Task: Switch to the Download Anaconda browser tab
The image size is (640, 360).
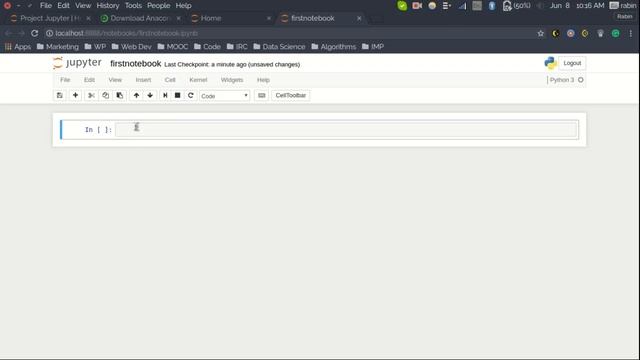Action: tap(141, 18)
